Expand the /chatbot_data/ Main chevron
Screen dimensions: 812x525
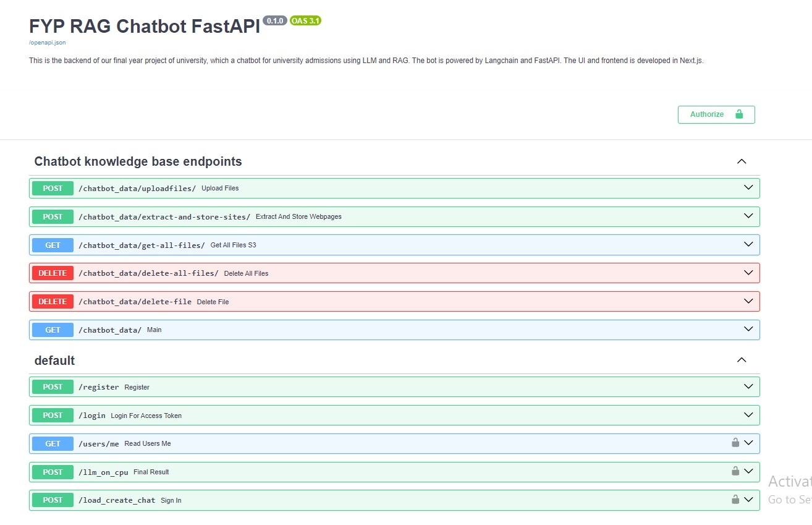[748, 329]
